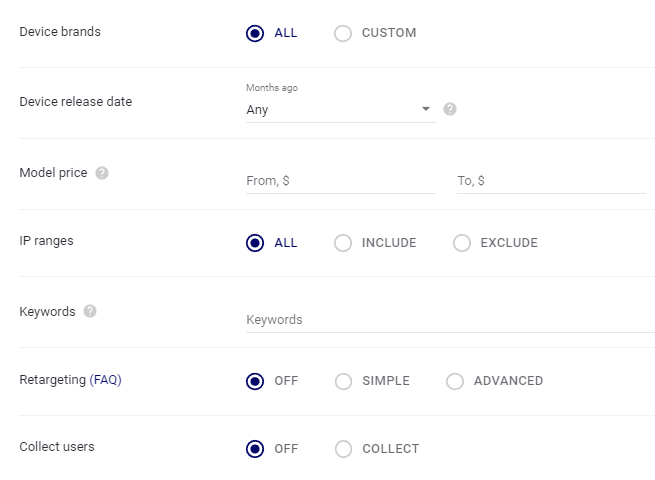The image size is (655, 480).
Task: Focus the From, $ price field
Action: coord(341,181)
